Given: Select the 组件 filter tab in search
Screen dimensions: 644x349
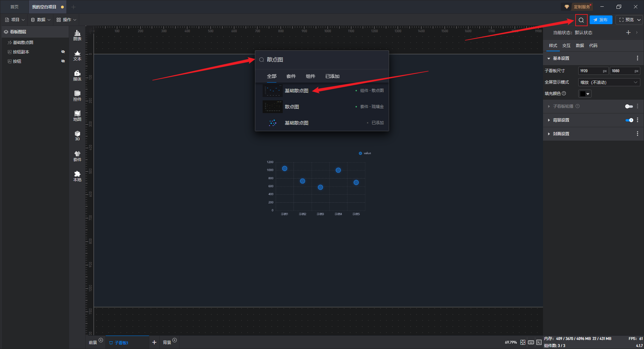Looking at the screenshot, I should point(311,77).
